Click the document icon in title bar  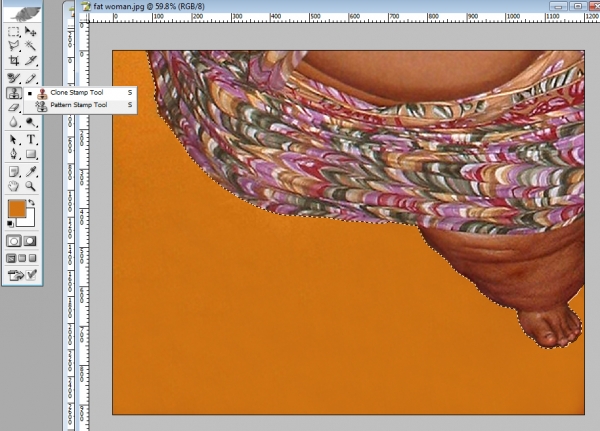[86, 6]
